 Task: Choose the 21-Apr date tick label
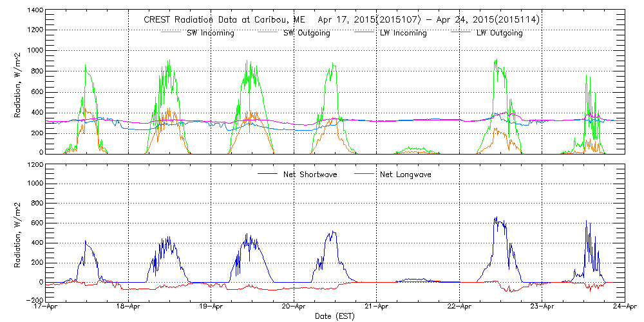pos(376,307)
